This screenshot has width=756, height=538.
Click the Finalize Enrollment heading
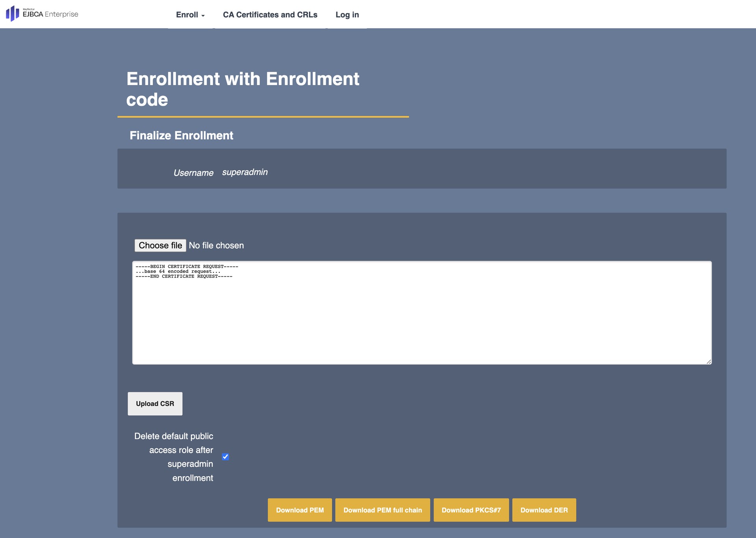pyautogui.click(x=181, y=135)
